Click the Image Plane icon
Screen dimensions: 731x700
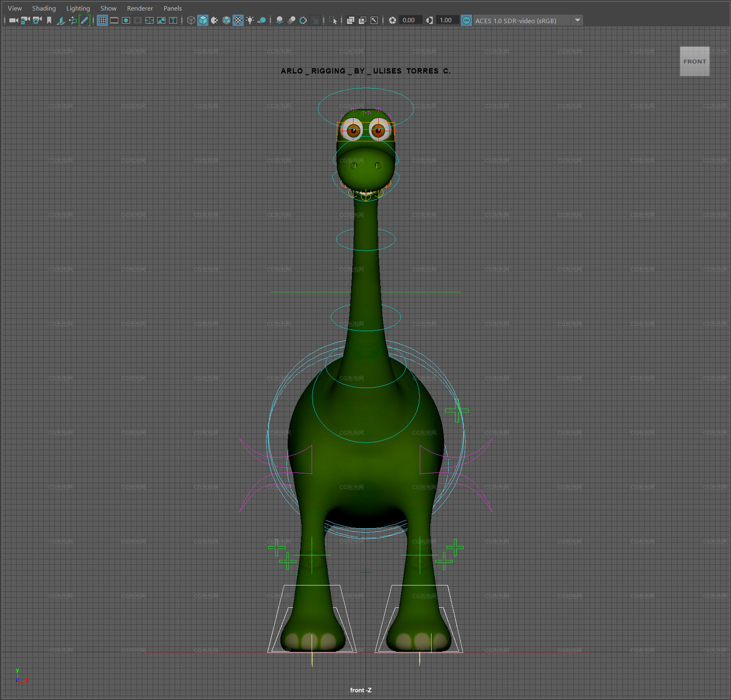coord(61,20)
